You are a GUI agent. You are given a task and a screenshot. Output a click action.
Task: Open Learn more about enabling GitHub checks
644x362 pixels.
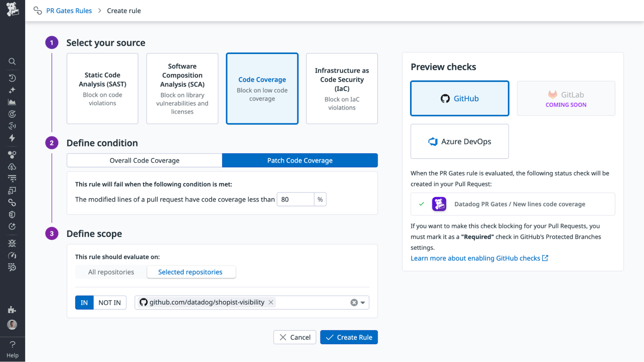(x=476, y=258)
